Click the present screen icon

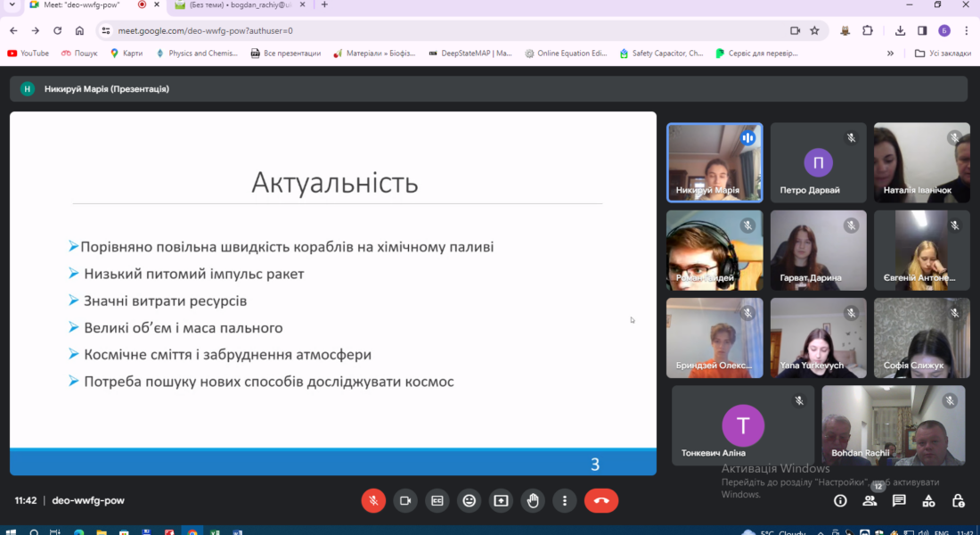(501, 500)
